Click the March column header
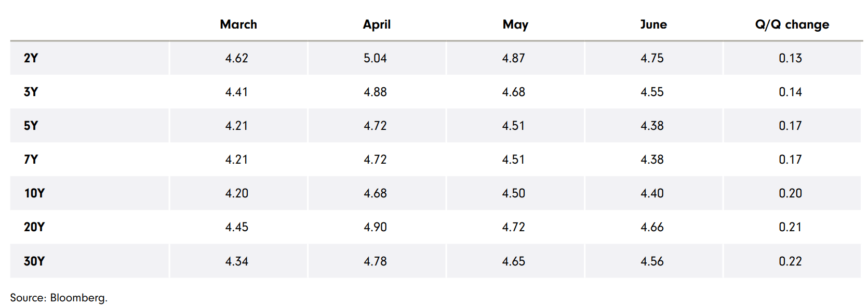868x305 pixels. coord(238,24)
